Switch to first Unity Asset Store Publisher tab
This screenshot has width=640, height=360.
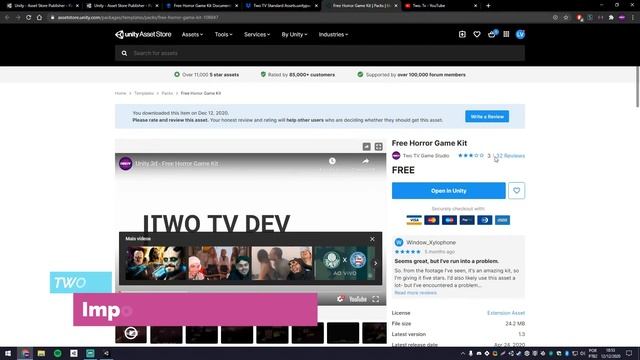[43, 6]
